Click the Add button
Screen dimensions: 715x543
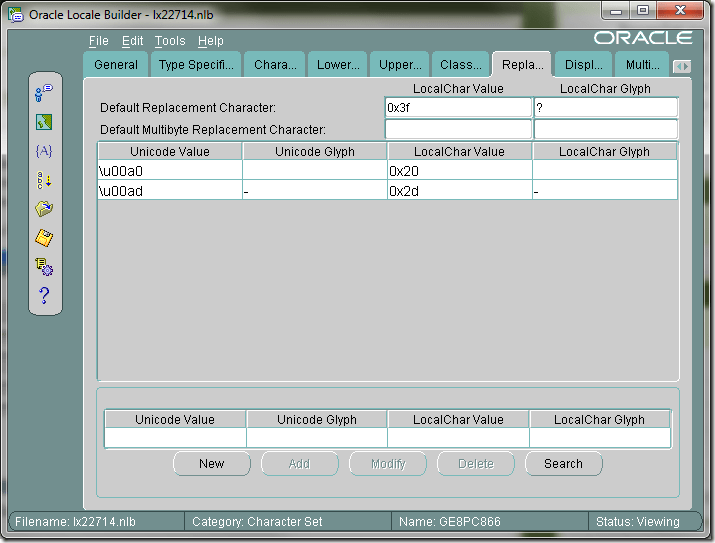coord(300,464)
